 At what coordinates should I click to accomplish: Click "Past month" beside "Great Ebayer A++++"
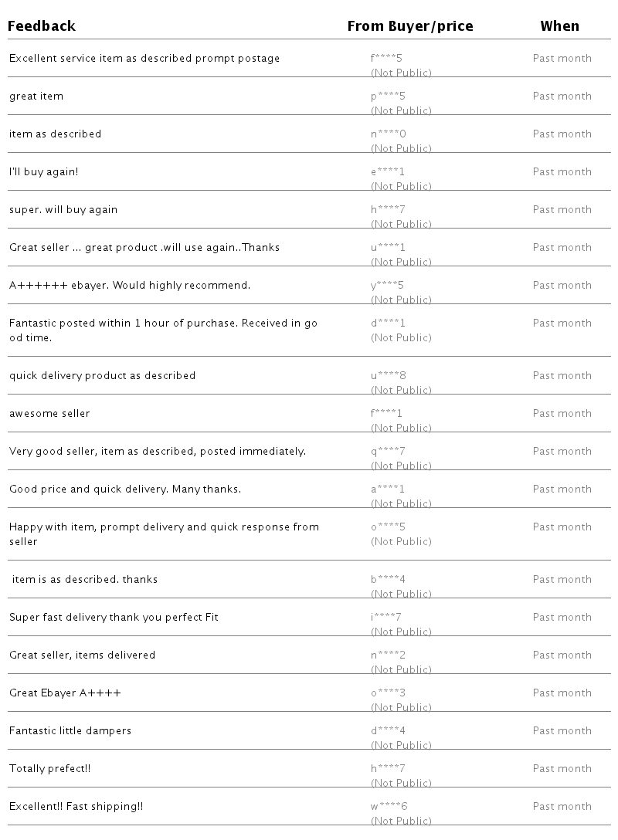[562, 693]
